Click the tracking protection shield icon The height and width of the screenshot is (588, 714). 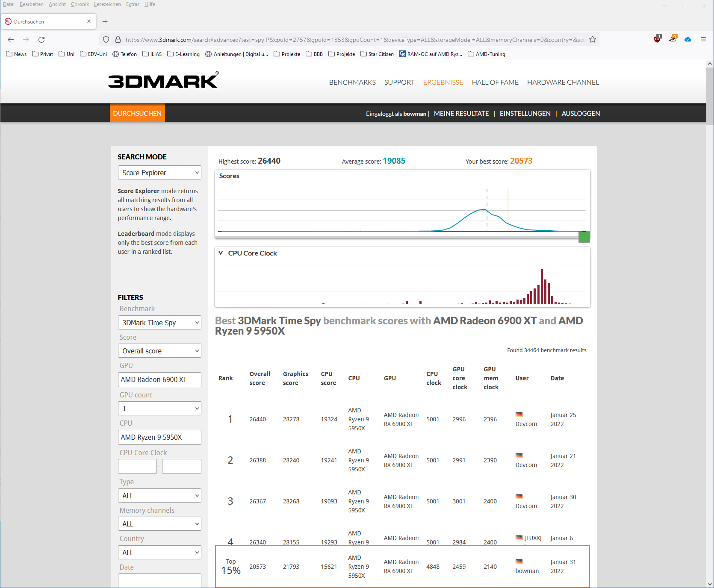tap(106, 40)
